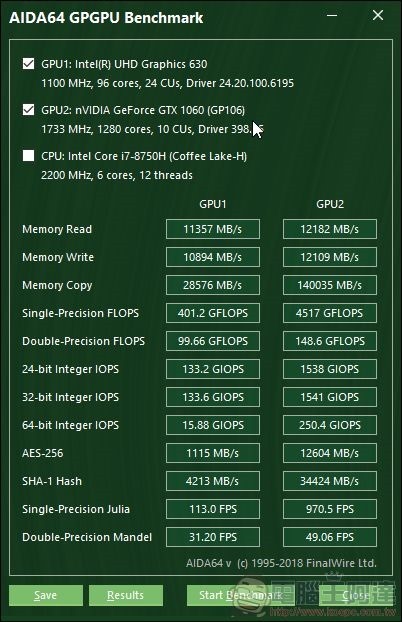Click the 1733 MHz, 1280 cores detail line

click(x=152, y=129)
